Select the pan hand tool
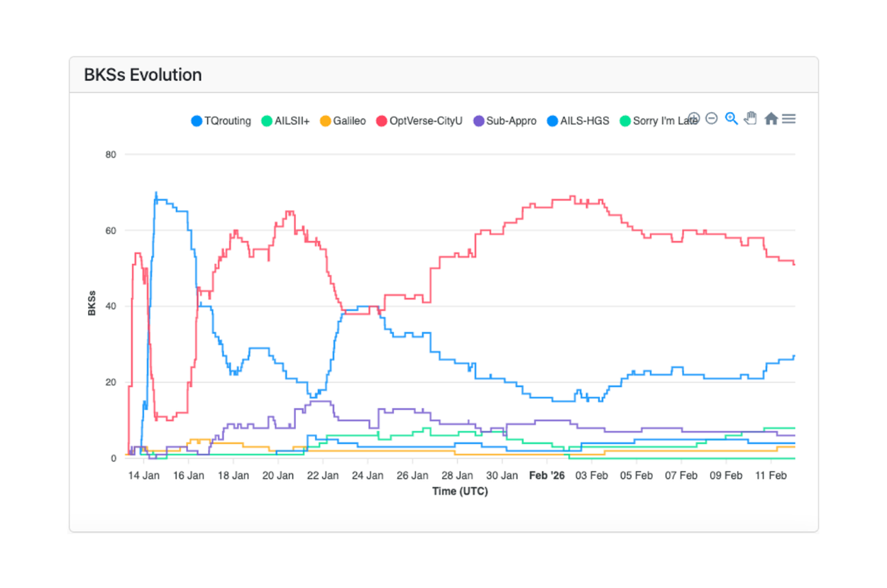887x588 pixels. pyautogui.click(x=749, y=118)
